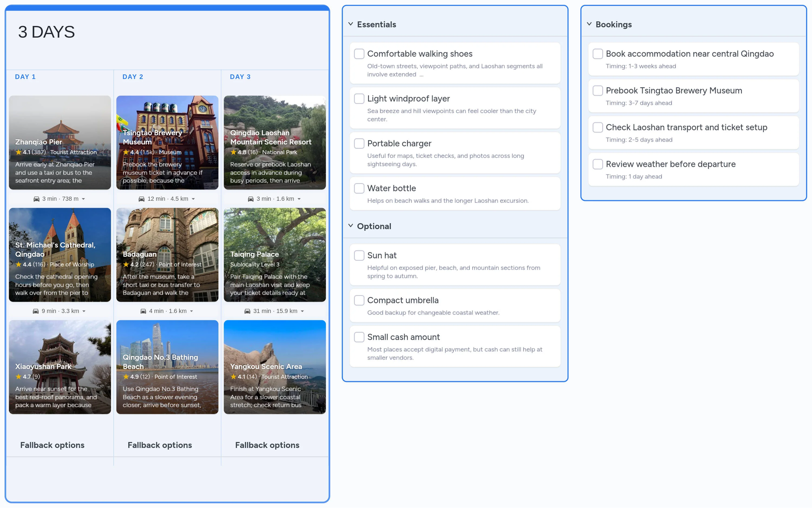
Task: Mark Sun hat as packed
Action: point(359,255)
